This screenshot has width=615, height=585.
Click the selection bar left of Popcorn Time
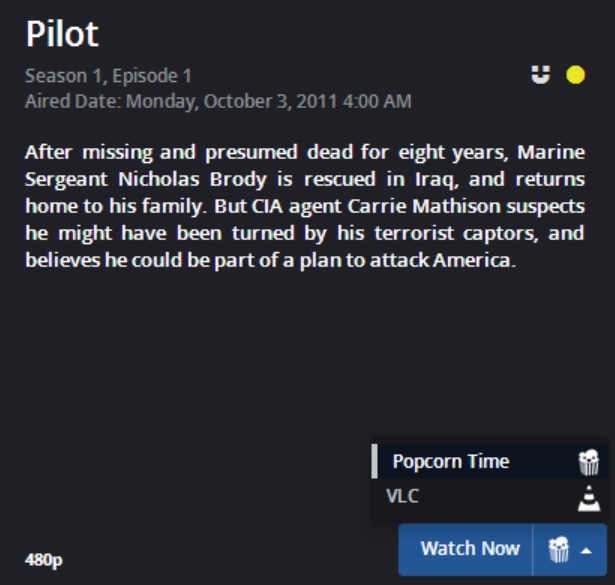[374, 462]
